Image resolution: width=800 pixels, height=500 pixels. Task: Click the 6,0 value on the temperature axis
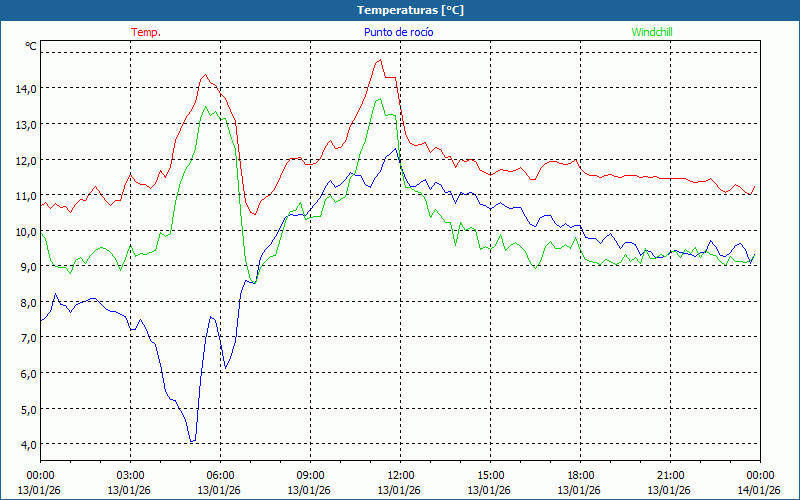pyautogui.click(x=27, y=373)
